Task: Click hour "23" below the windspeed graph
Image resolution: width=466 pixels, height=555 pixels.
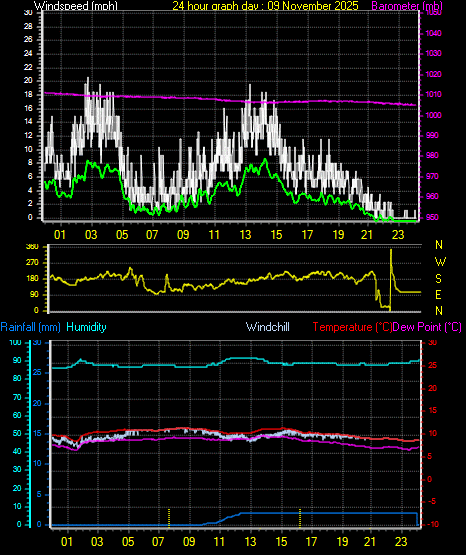Action: click(398, 235)
